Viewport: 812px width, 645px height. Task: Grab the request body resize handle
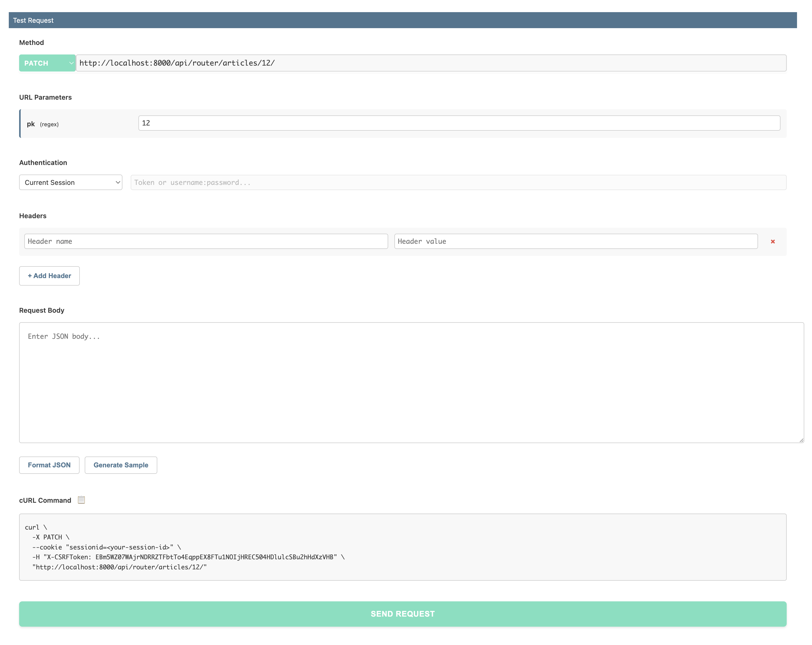click(801, 440)
